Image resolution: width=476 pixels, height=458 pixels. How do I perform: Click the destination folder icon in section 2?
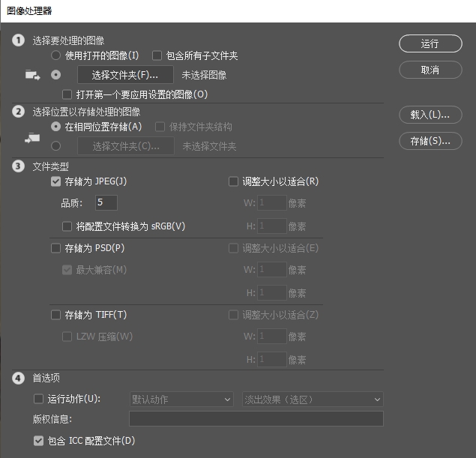coord(32,138)
